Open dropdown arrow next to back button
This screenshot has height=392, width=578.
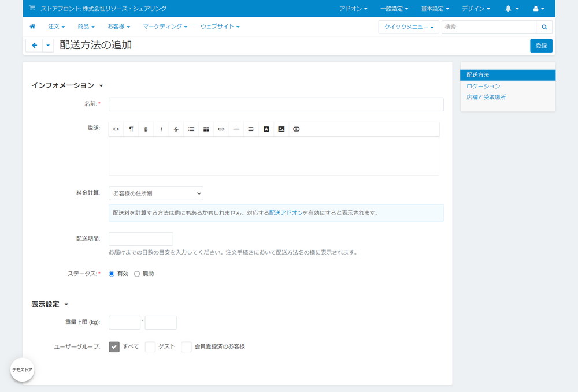(48, 46)
